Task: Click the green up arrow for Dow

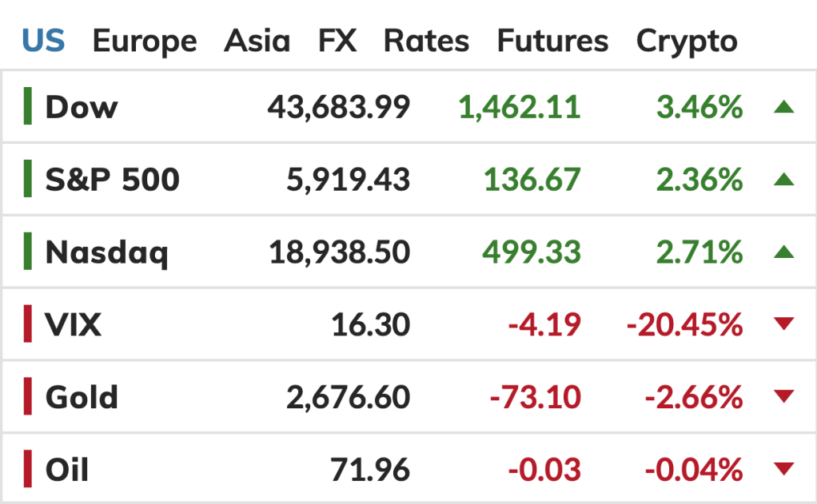Action: click(x=783, y=107)
